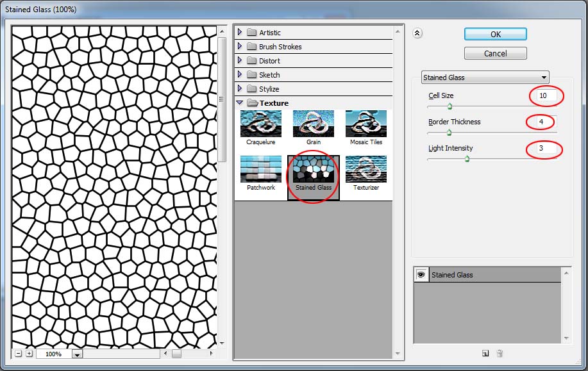
Task: Open the 100% zoom level dropdown
Action: 77,354
